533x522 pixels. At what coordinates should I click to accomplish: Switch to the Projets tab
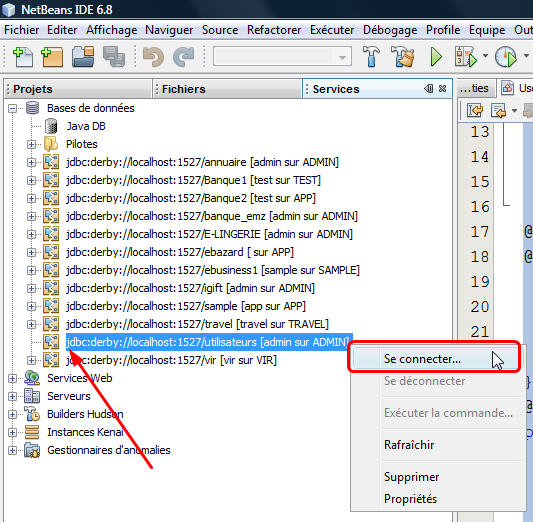point(78,89)
